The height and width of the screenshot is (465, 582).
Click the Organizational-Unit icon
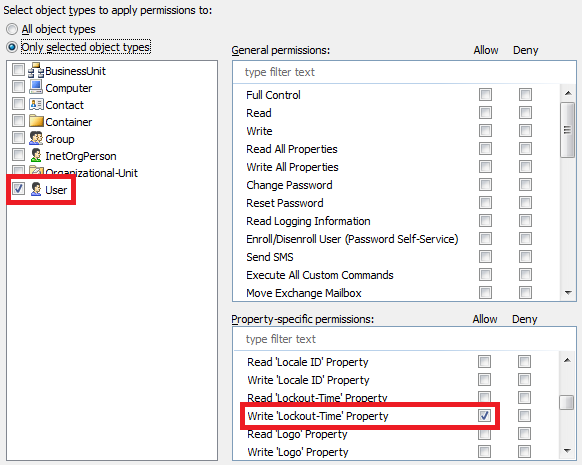36,170
